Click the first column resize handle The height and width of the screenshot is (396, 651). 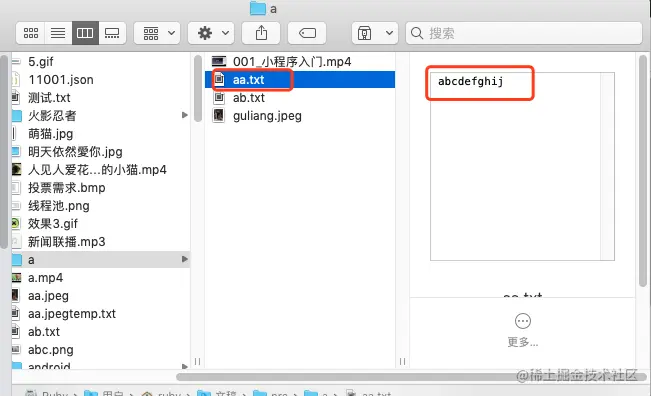pyautogui.click(x=197, y=362)
